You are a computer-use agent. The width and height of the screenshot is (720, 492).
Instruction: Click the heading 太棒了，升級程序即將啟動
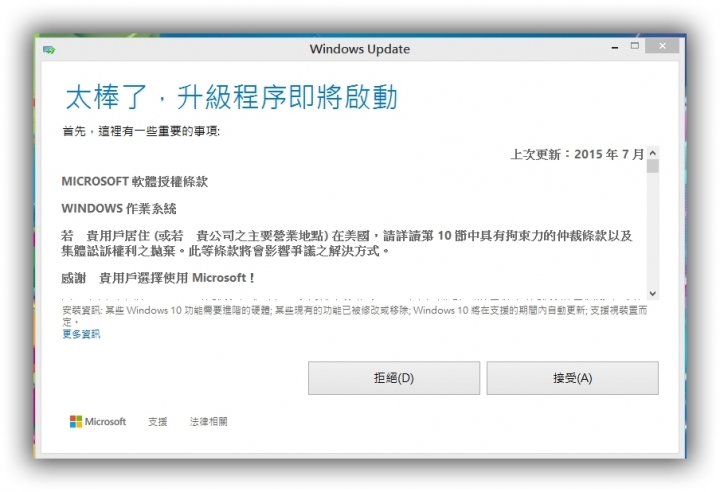pos(231,97)
